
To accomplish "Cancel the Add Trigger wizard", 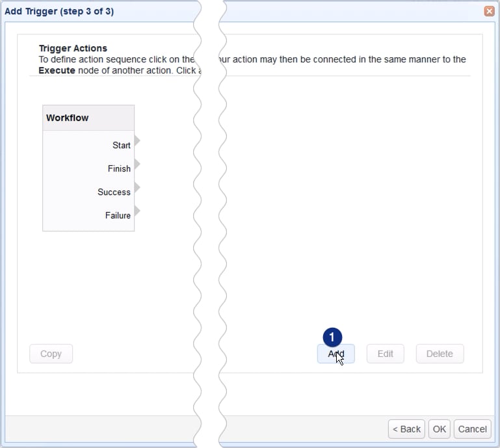I will 473,429.
